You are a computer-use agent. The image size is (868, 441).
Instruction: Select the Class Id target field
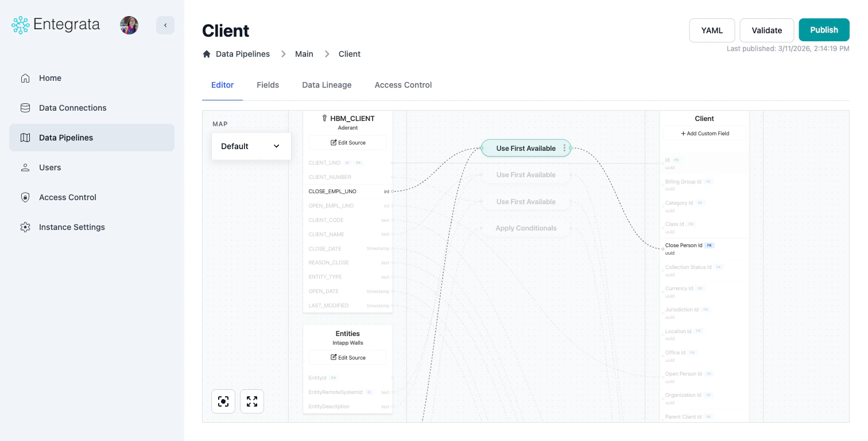(704, 228)
